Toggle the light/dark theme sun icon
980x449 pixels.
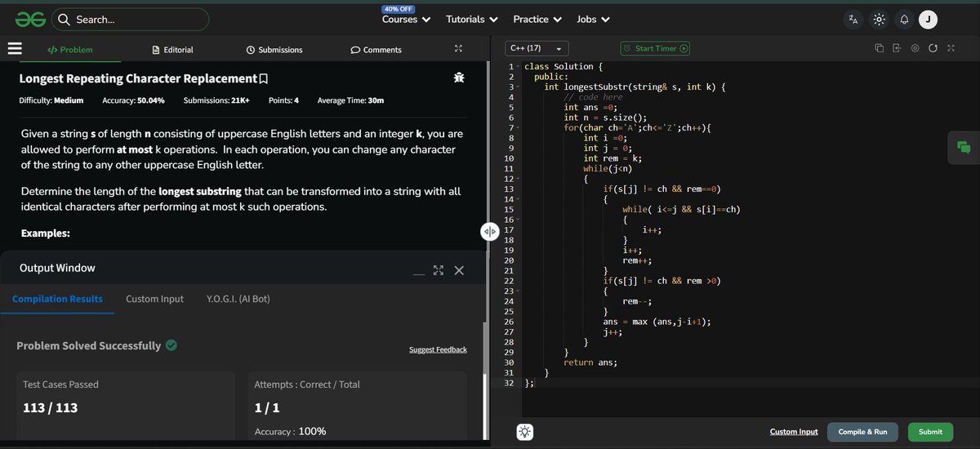coord(879,19)
